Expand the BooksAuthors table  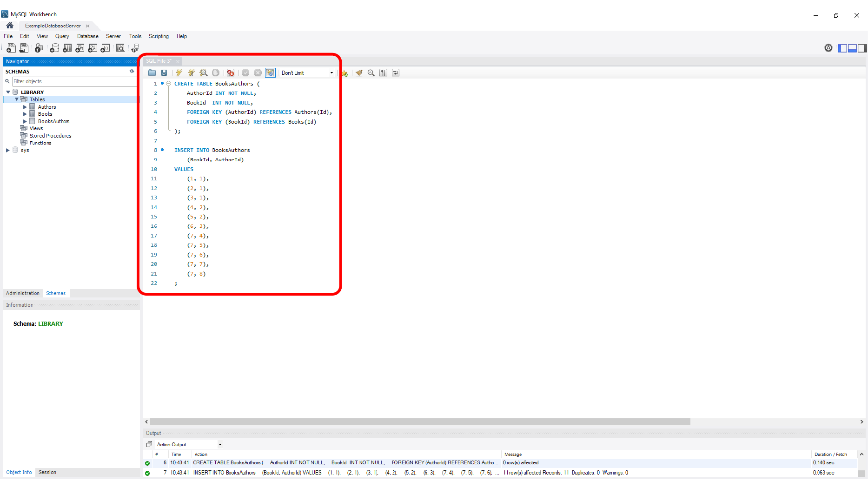point(25,121)
